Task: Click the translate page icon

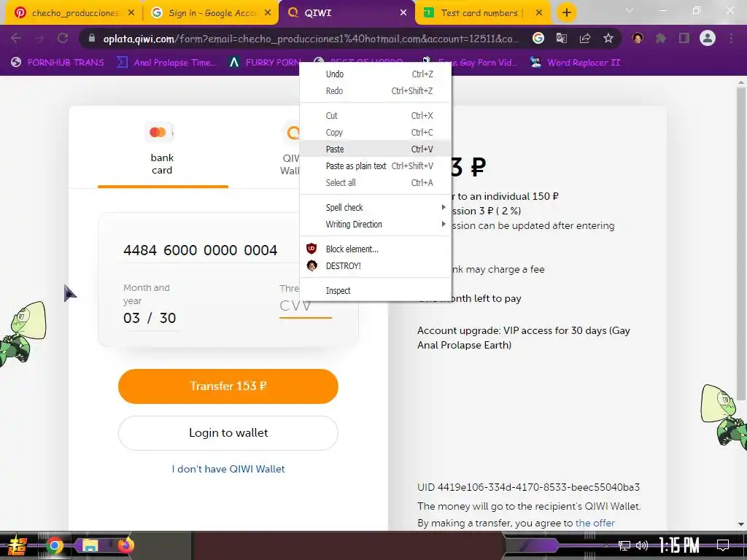Action: click(562, 38)
